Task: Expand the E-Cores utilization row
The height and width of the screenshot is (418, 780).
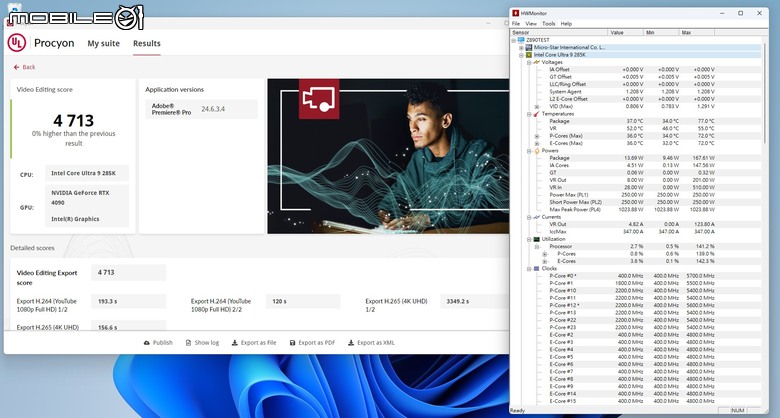Action: (x=545, y=261)
